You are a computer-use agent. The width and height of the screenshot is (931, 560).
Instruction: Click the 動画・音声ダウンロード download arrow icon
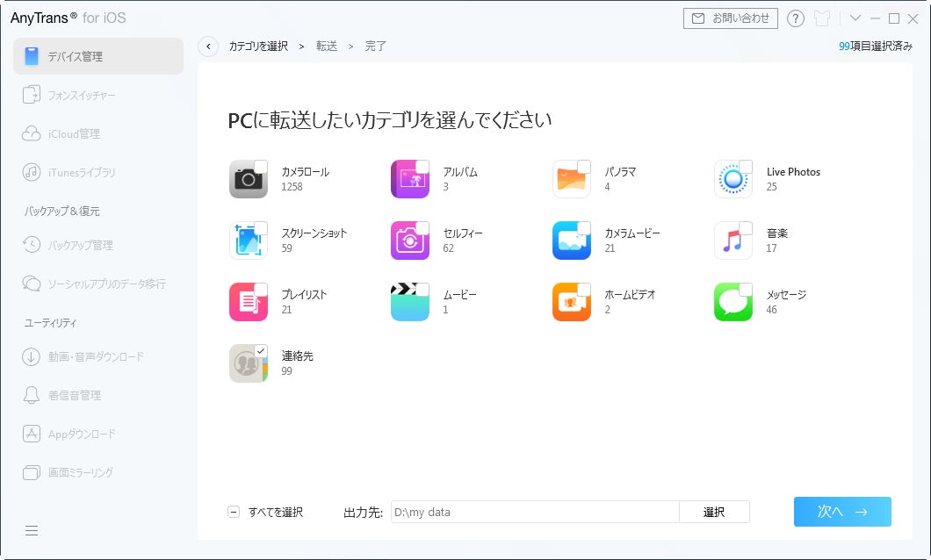[x=32, y=356]
